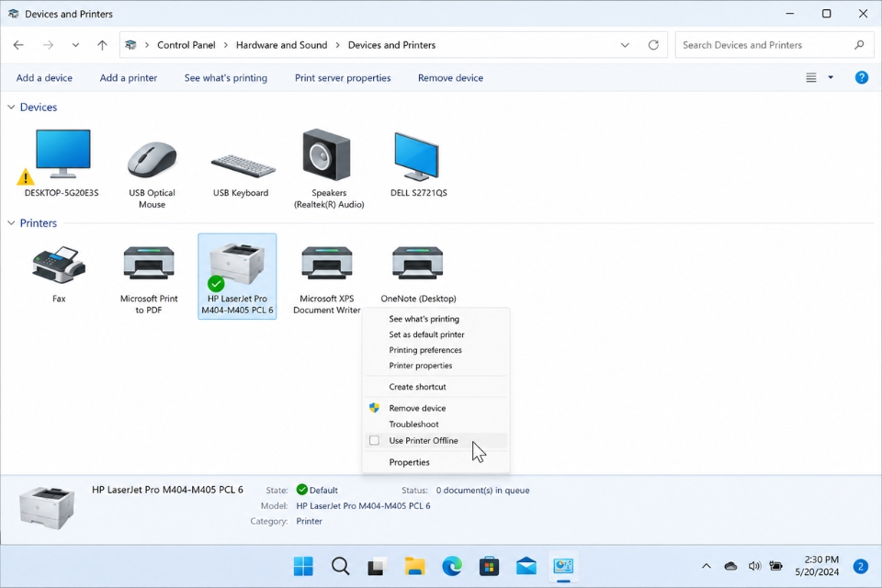Navigate to Control Panel breadcrumb
Image resolution: width=882 pixels, height=588 pixels.
coord(187,45)
